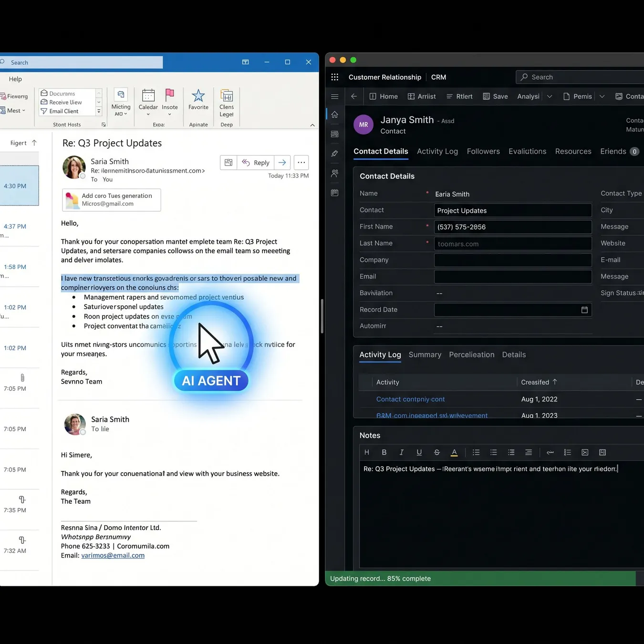Open more actions ellipsis on email
644x644 pixels.
(x=301, y=163)
